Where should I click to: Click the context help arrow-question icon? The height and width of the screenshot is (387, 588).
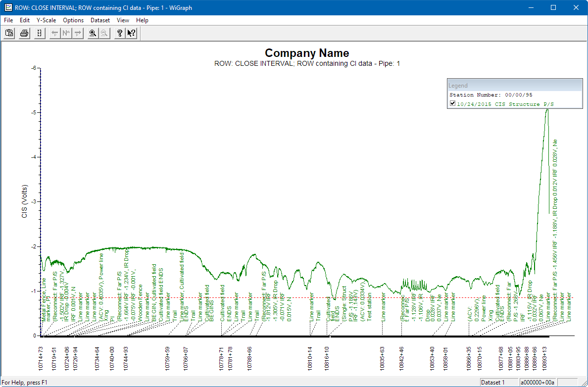[x=131, y=33]
